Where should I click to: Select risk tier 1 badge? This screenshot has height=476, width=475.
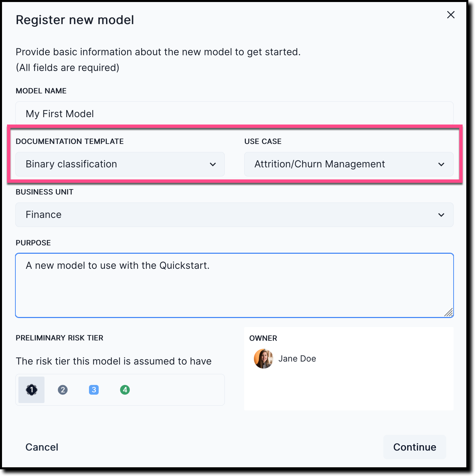coord(31,390)
